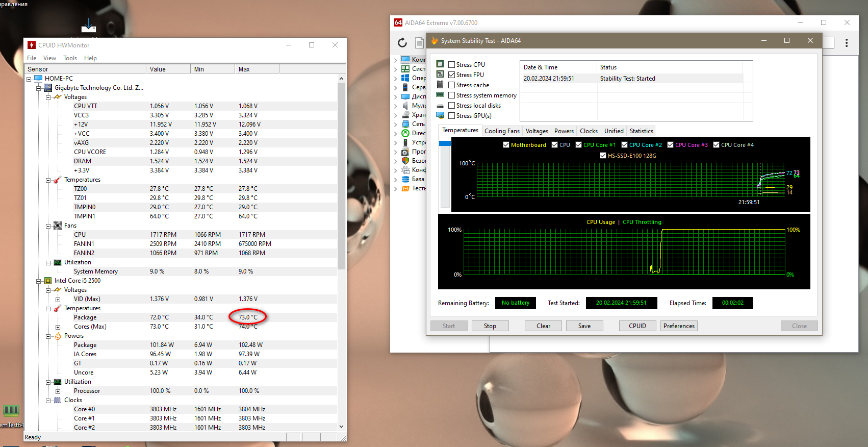Viewport: 868px width, 447px height.
Task: Enable the Stress cache checkbox
Action: coord(451,85)
